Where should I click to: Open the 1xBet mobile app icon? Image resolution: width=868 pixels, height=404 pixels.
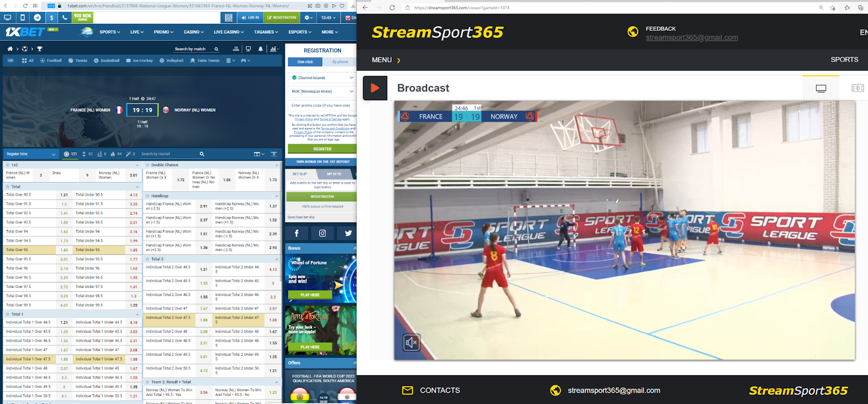click(22, 17)
